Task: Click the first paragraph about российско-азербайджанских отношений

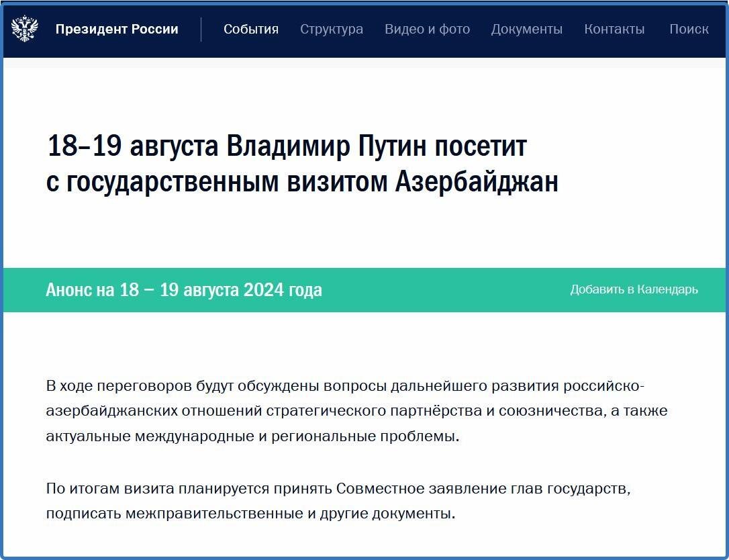Action: (355, 410)
